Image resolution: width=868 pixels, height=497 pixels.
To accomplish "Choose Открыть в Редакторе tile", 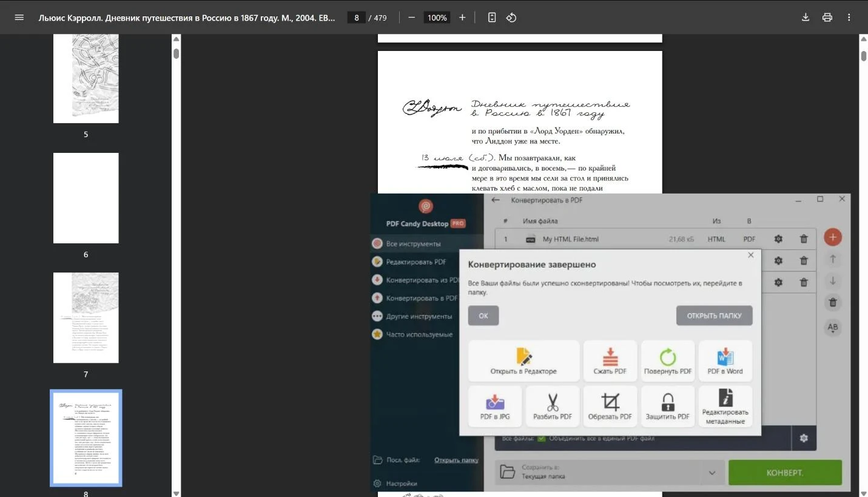I will (x=523, y=361).
